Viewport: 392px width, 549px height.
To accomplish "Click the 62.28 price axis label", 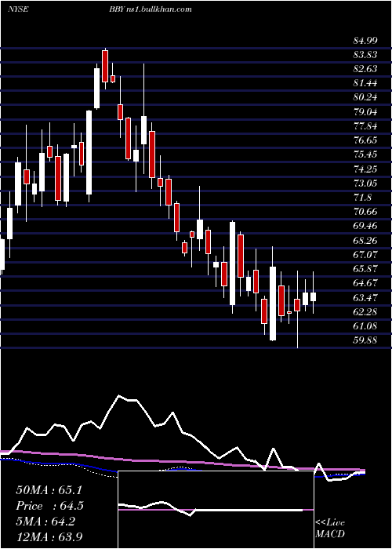I will 365,311.
